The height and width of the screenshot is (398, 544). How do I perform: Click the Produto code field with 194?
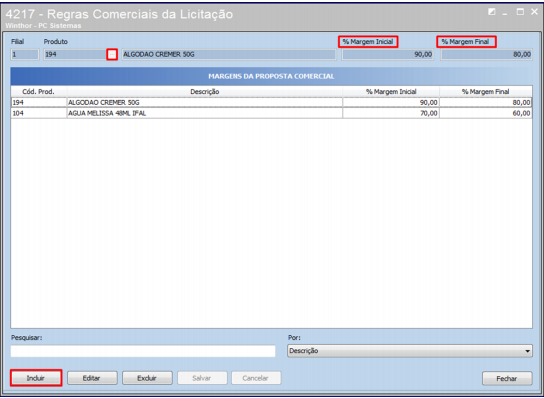(75, 54)
